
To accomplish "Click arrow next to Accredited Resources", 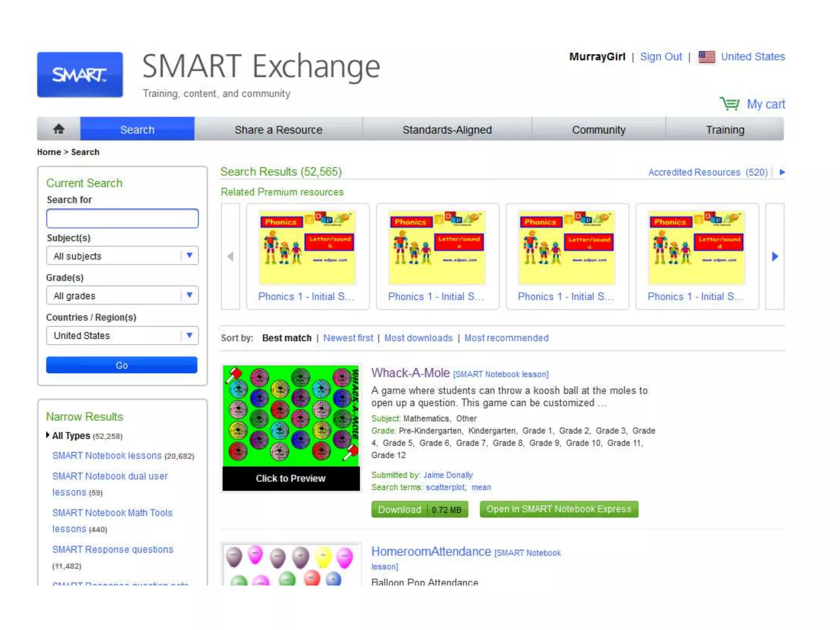I will click(782, 172).
